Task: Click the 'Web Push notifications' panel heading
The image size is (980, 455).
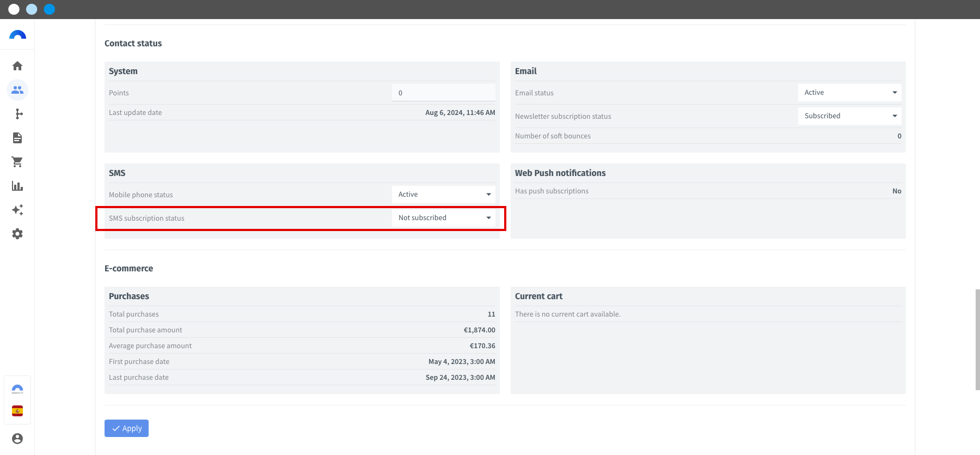Action: pos(560,173)
